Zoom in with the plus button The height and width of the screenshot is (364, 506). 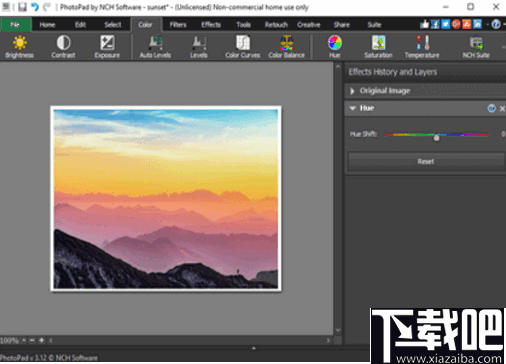(42, 340)
